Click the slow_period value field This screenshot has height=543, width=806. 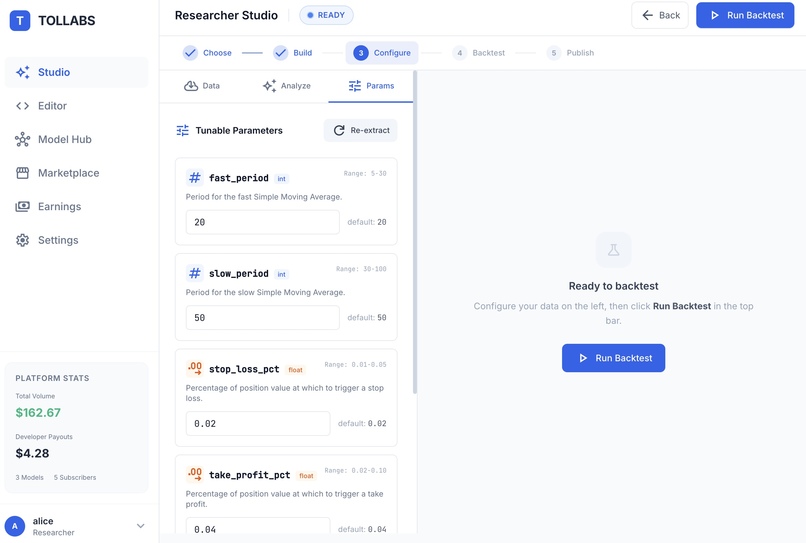[263, 318]
